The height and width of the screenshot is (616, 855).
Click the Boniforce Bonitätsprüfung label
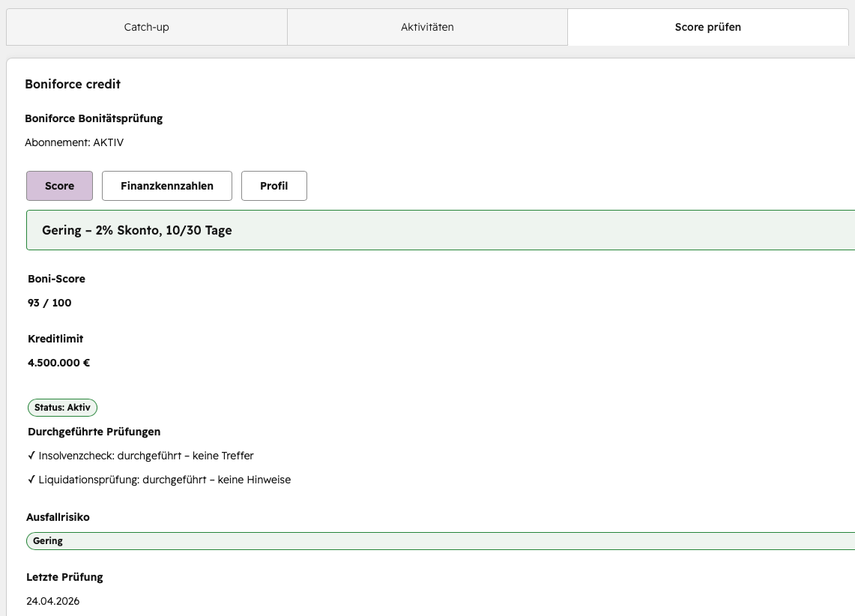94,118
